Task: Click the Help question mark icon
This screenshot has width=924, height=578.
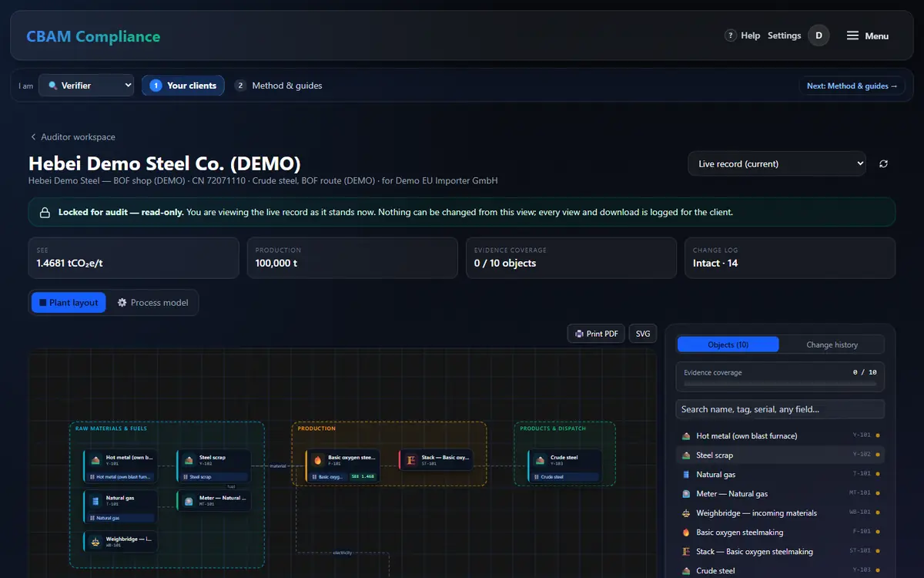Action: 731,35
